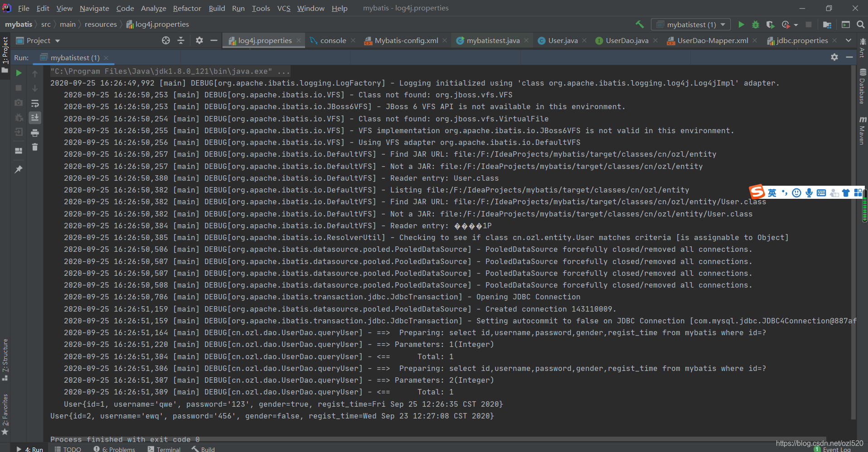Screen dimensions: 868x452
Task: Show hidden editor tabs dropdown arrow
Action: (x=849, y=40)
